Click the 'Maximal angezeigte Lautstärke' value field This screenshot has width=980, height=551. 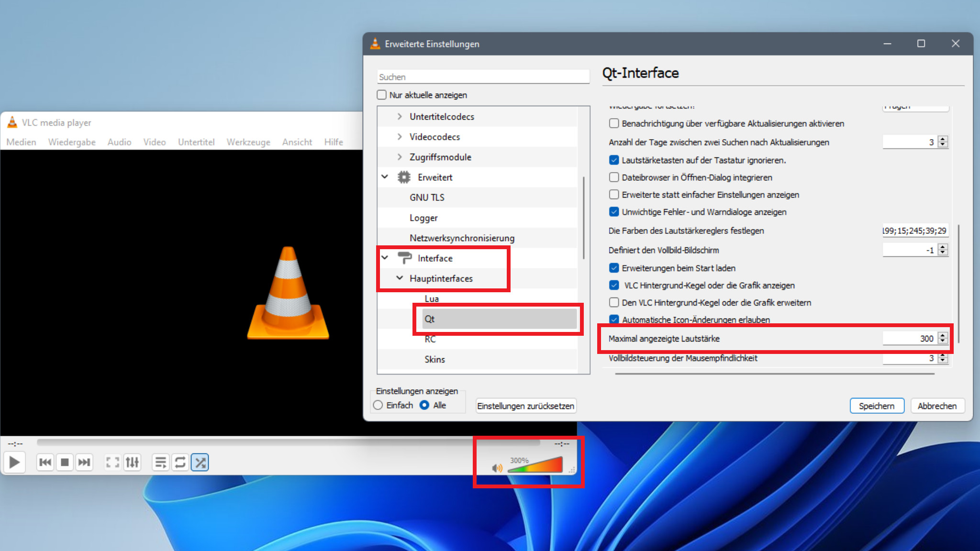[910, 338]
